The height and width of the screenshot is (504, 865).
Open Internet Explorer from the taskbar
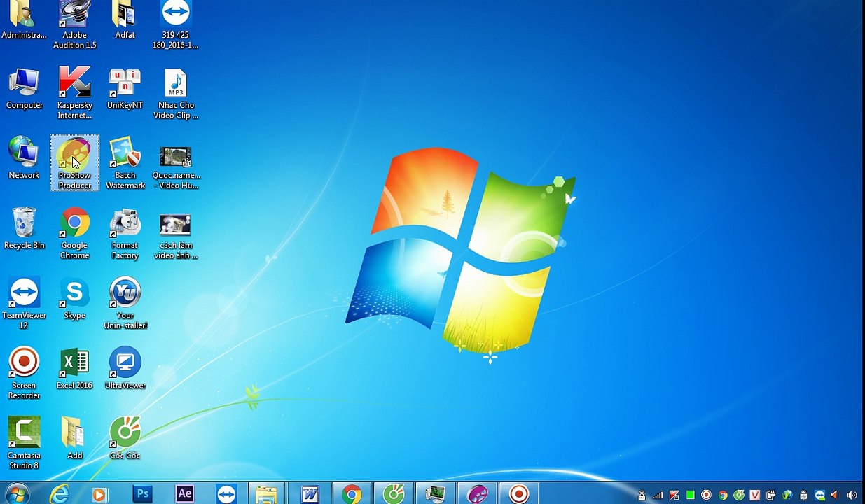click(60, 494)
